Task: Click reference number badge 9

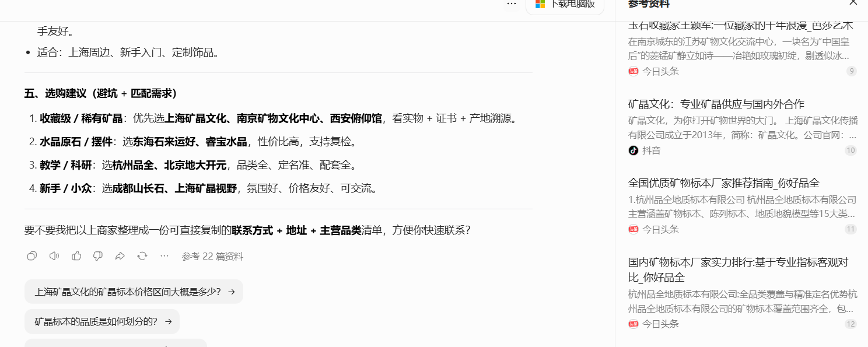Action: (852, 71)
